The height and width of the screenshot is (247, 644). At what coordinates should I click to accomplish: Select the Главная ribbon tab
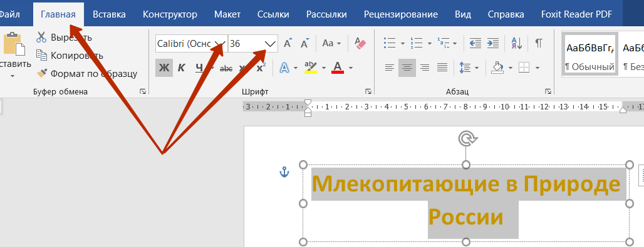click(58, 14)
